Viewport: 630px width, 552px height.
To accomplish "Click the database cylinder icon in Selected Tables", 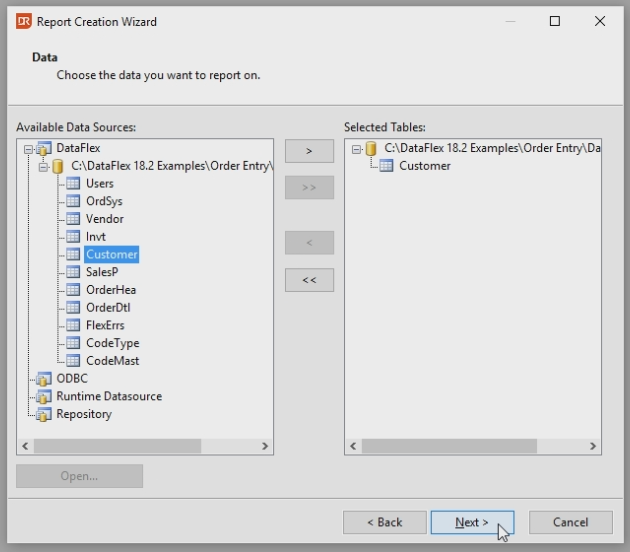I will [x=371, y=148].
